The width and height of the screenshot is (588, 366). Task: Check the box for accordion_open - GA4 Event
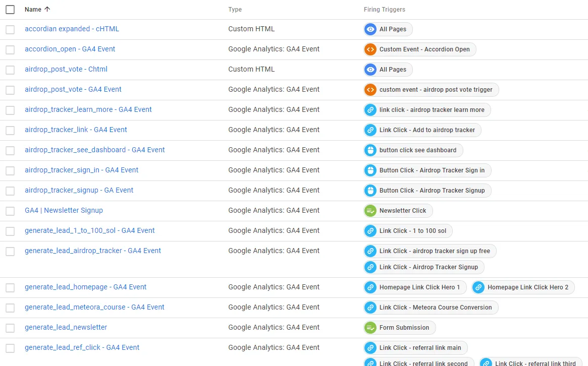pos(10,49)
